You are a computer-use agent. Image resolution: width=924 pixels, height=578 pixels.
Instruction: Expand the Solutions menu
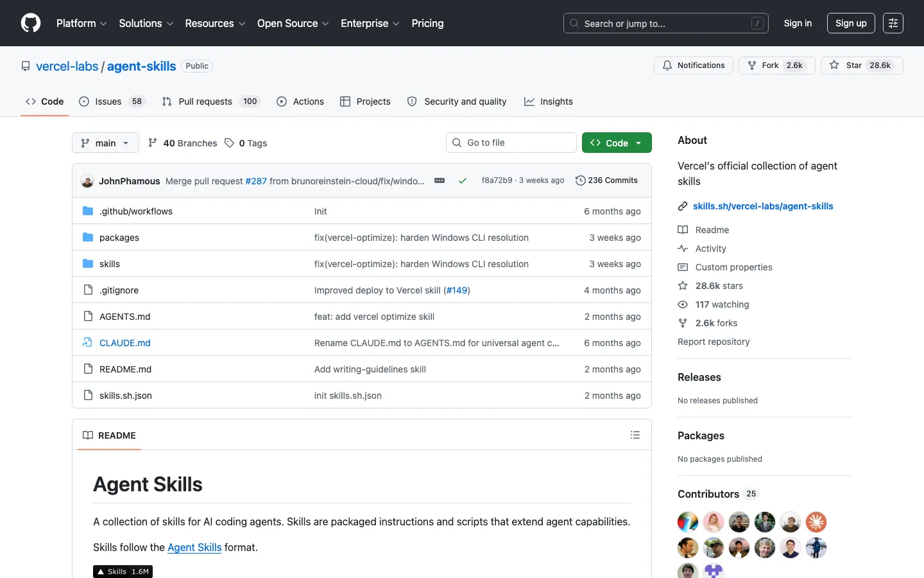click(x=146, y=23)
